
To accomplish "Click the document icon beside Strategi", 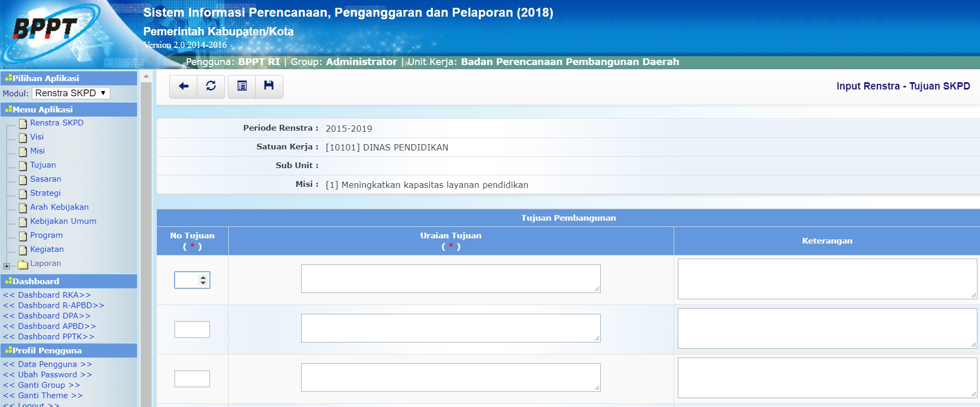I will [x=23, y=194].
